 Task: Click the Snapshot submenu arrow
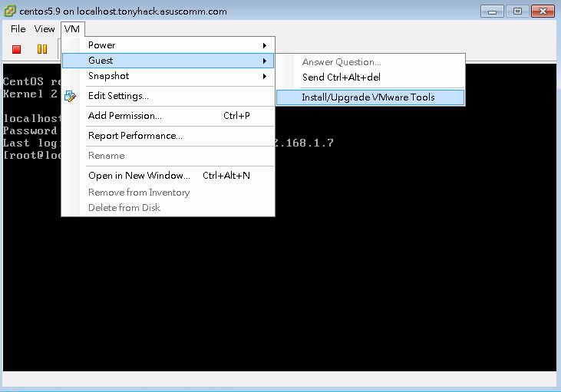[x=265, y=76]
